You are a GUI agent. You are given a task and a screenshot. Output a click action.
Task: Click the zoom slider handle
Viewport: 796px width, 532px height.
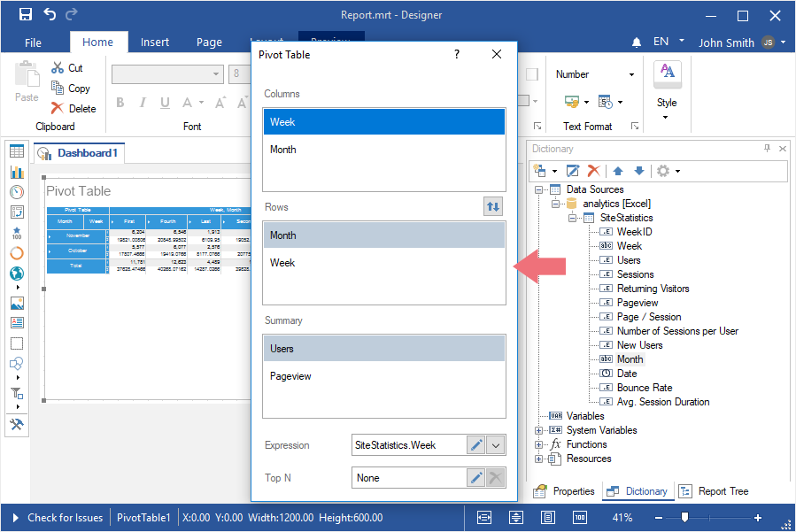(684, 518)
